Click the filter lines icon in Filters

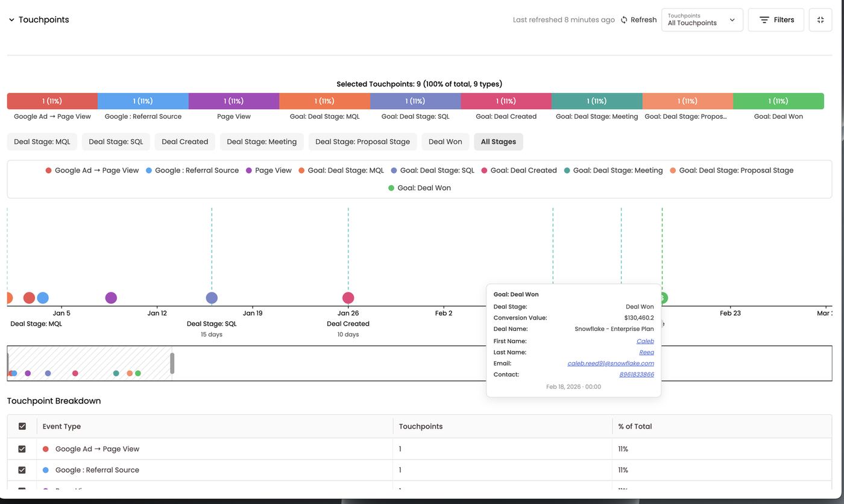click(764, 20)
